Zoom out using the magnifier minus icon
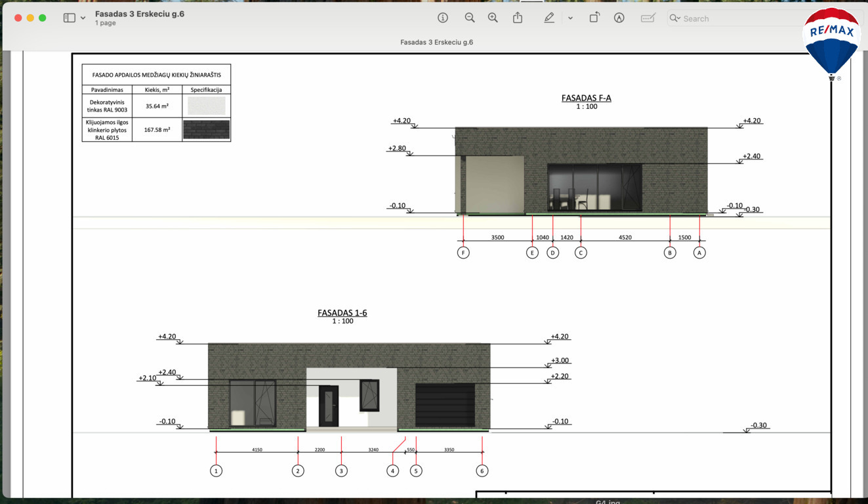The width and height of the screenshot is (868, 504). pos(470,18)
